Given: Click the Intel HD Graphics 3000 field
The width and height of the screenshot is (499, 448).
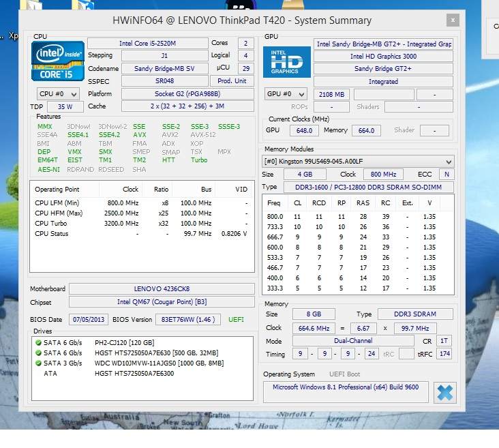Looking at the screenshot, I should [383, 57].
